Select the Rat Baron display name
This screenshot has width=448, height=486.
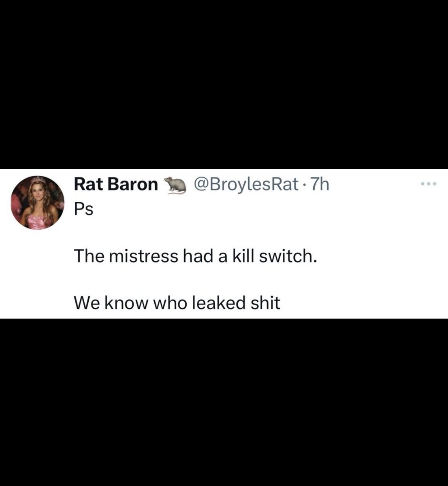pyautogui.click(x=116, y=185)
